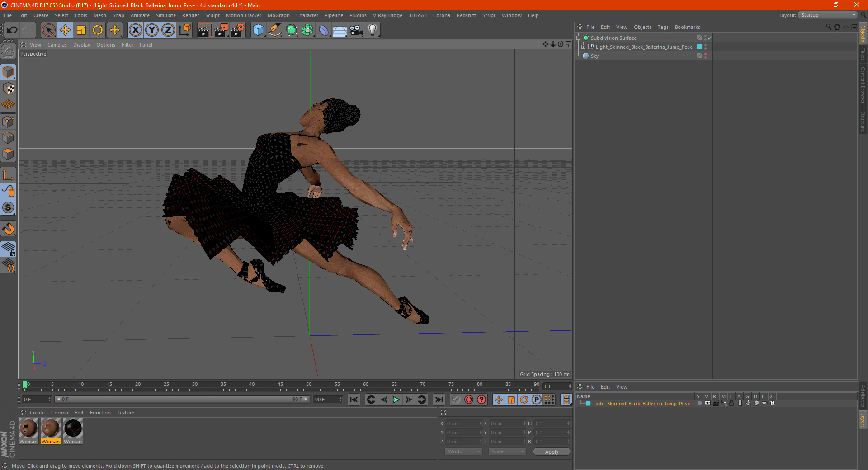Go to end of animation
This screenshot has height=470, width=868.
tap(439, 399)
